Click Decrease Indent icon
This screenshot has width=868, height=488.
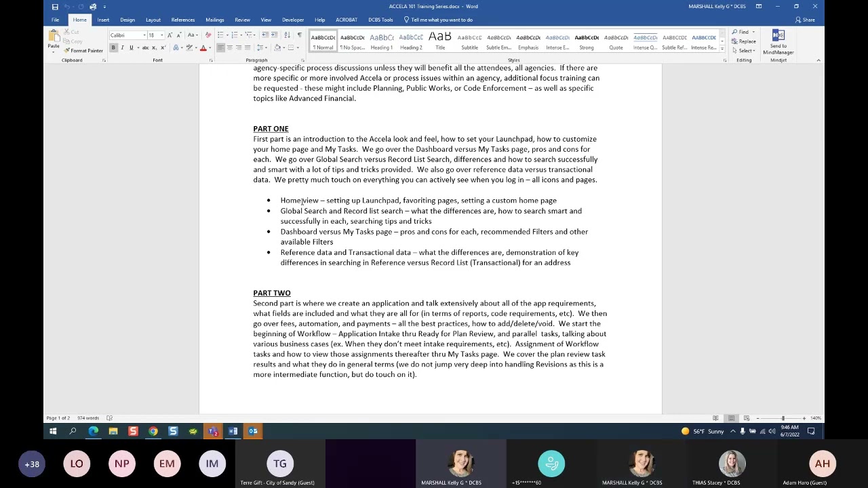265,35
